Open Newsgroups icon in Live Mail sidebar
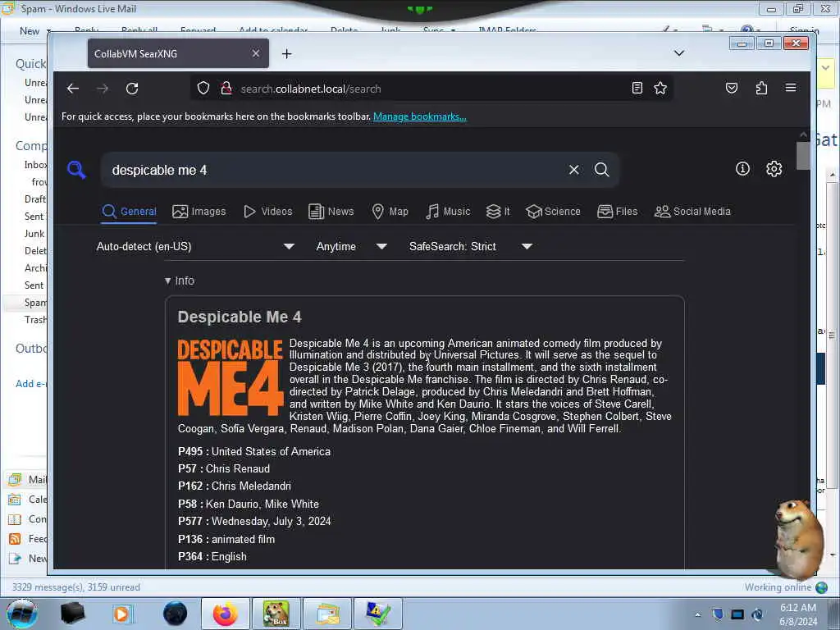840x630 pixels. coord(15,559)
